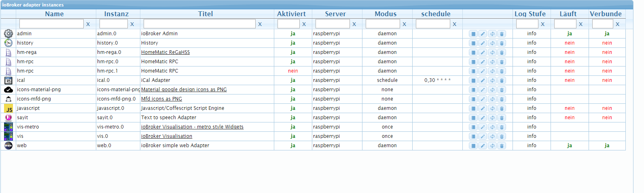Reload the hm-rpc.1 instance
The image size is (644, 193).
coord(492,71)
